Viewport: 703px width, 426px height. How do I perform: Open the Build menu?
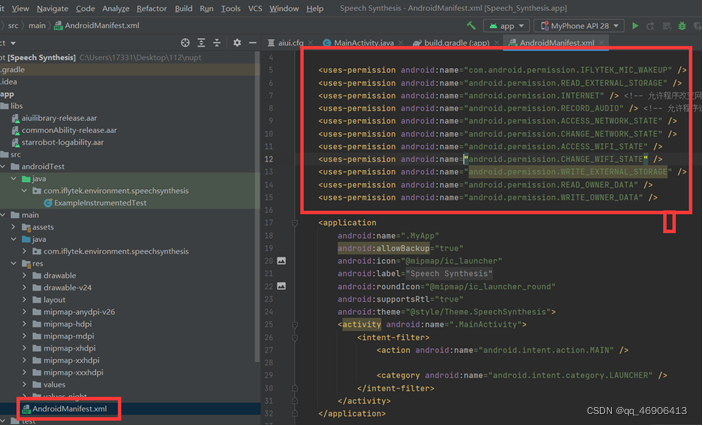183,9
